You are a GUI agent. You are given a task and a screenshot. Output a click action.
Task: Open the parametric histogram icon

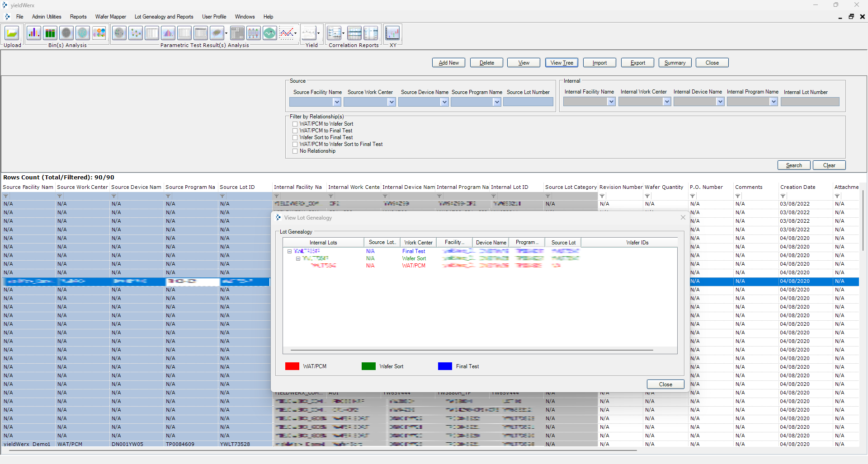point(168,33)
